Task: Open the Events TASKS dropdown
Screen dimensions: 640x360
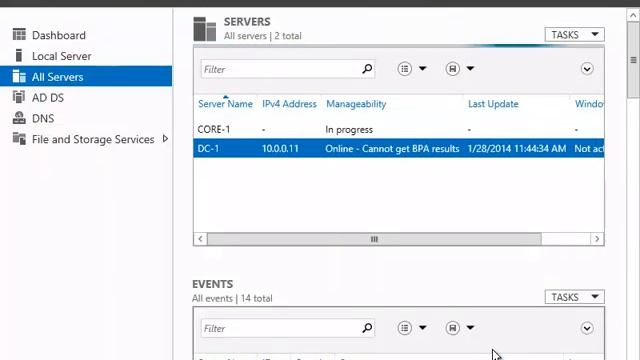Action: click(x=574, y=297)
